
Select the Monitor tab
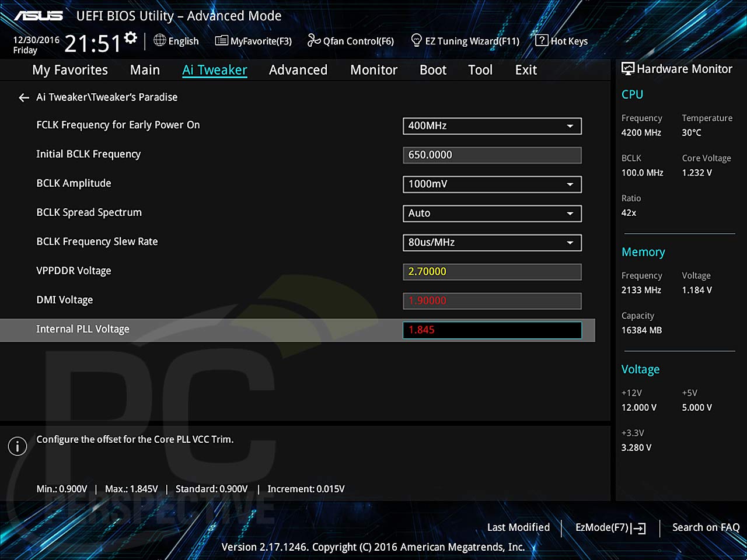373,69
